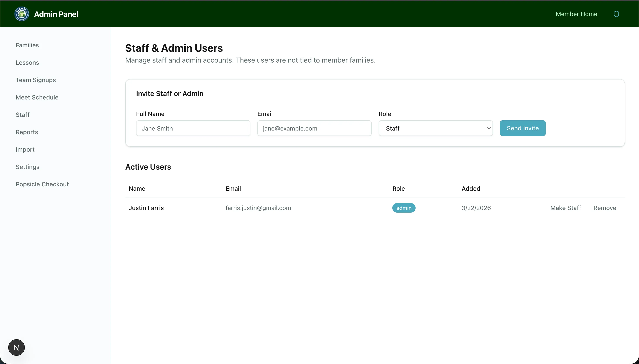This screenshot has height=364, width=639.
Task: Go to Settings in sidebar
Action: (28, 167)
